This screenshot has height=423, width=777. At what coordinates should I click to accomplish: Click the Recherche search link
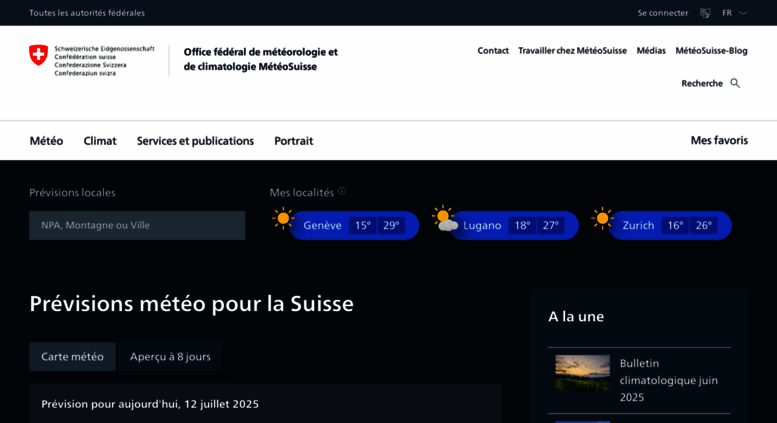[702, 83]
